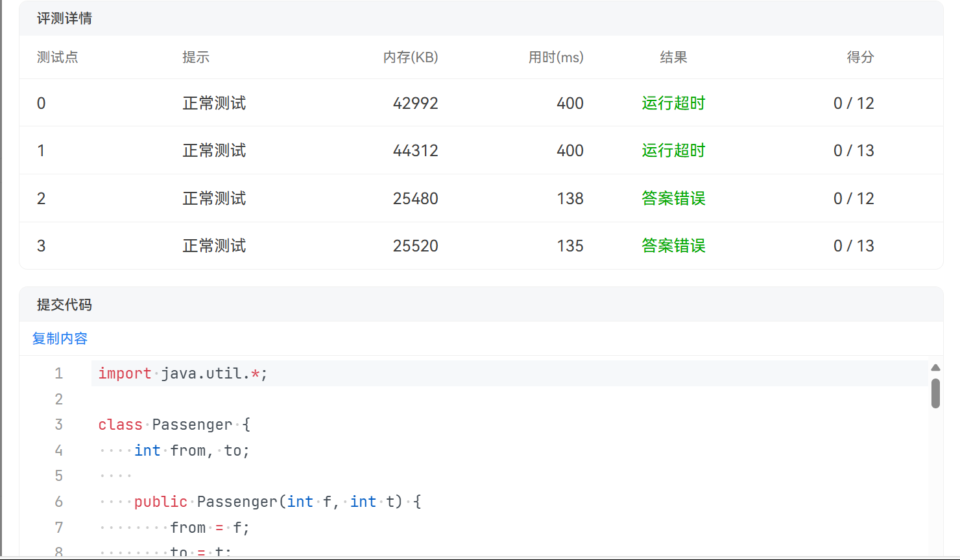Click memory value 42992

[x=415, y=103]
